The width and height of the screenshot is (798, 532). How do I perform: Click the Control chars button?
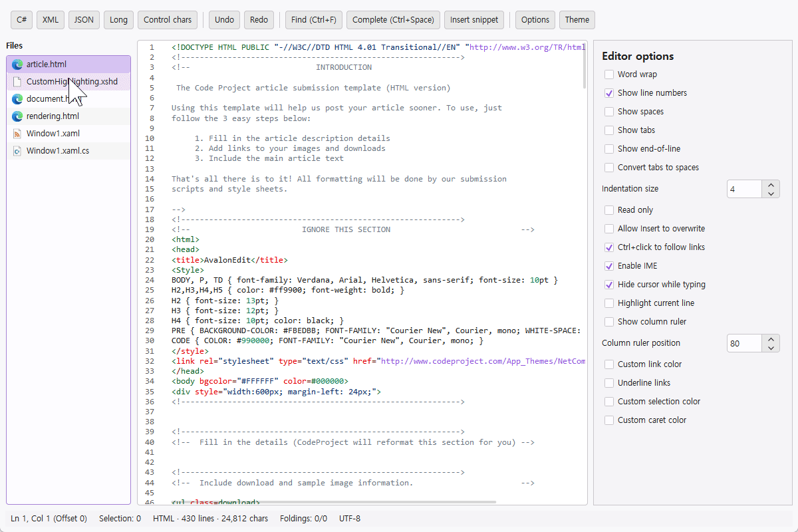point(168,20)
